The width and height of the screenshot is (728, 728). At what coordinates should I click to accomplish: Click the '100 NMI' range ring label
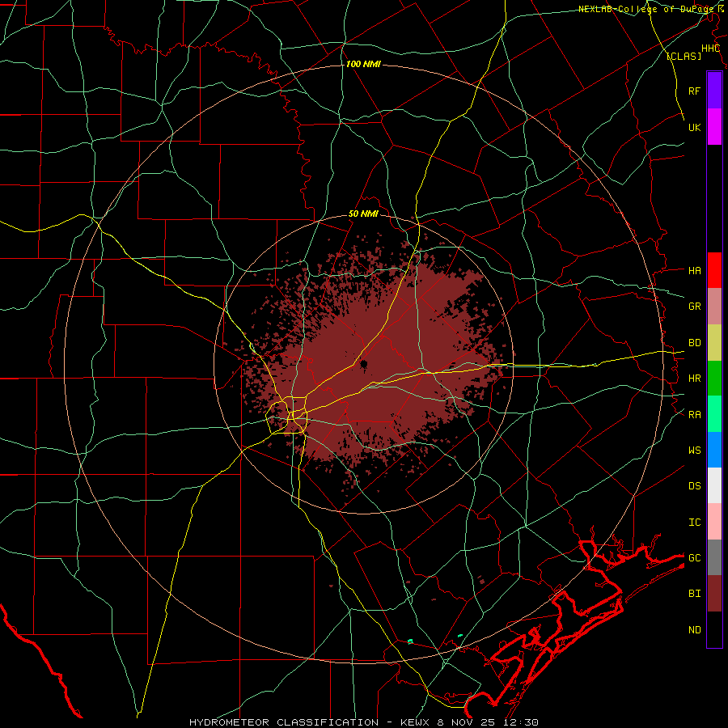point(363,64)
